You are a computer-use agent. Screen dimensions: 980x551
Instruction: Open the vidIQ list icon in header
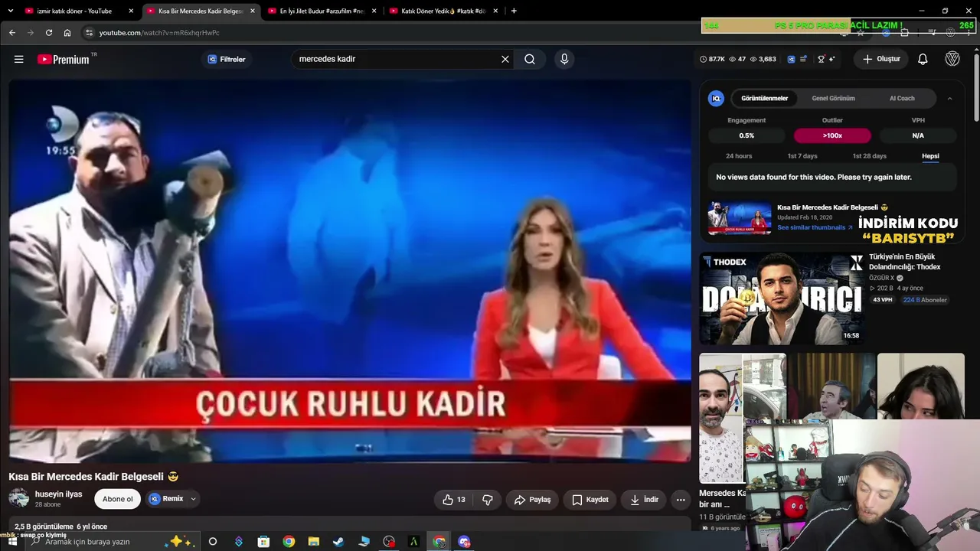pos(804,59)
